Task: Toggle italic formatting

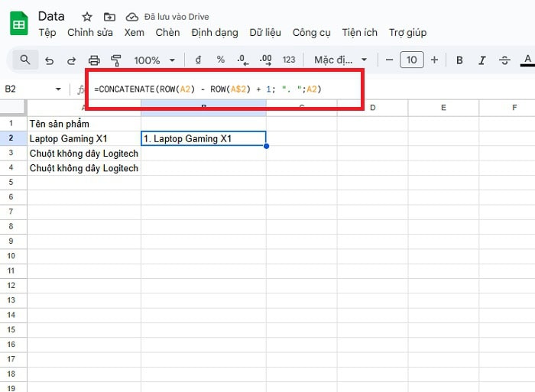Action: pos(481,60)
